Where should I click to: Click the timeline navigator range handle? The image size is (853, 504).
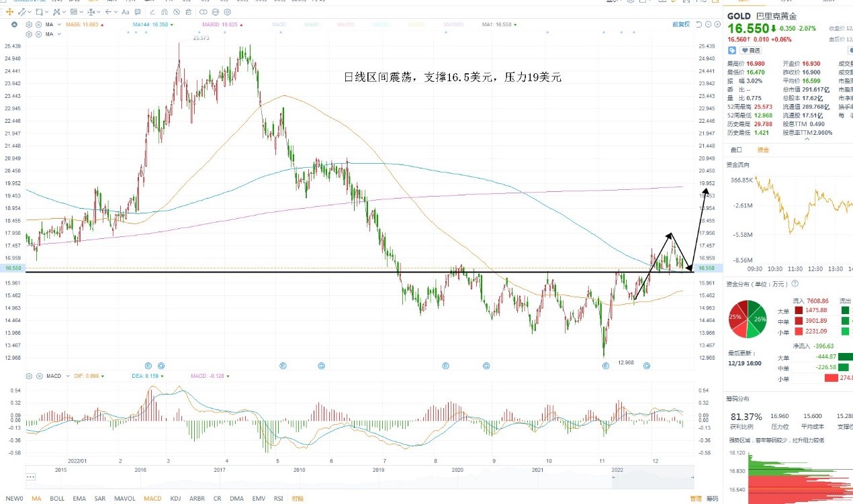pos(613,477)
